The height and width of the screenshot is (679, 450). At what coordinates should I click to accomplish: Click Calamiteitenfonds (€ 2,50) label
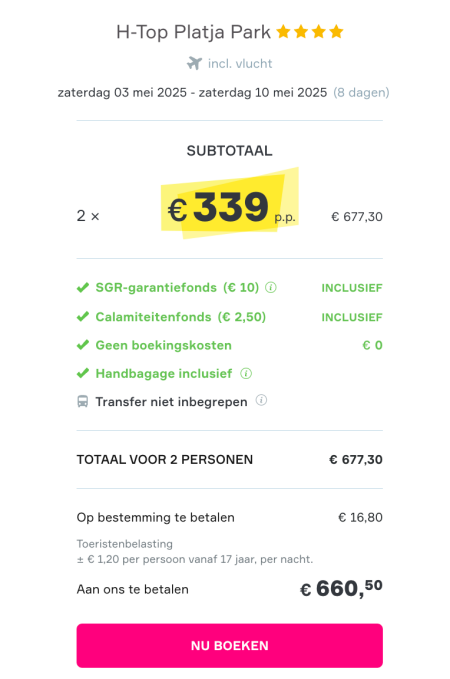[181, 317]
